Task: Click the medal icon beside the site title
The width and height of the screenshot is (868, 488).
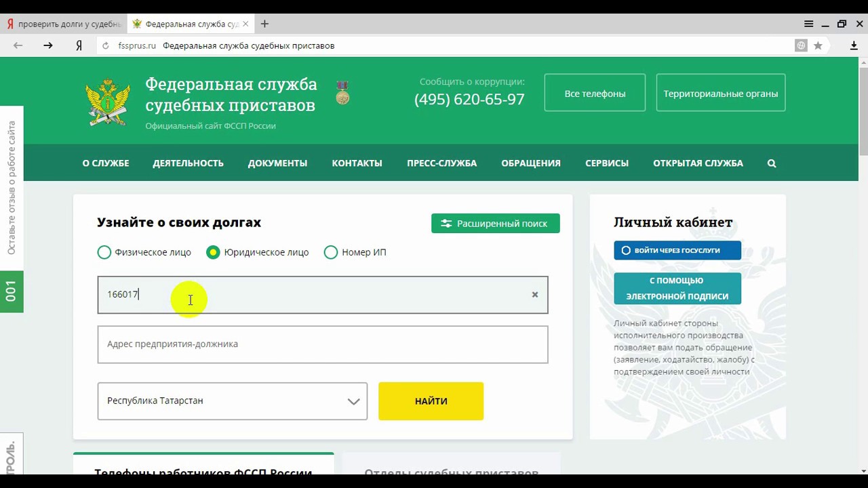Action: 342,93
